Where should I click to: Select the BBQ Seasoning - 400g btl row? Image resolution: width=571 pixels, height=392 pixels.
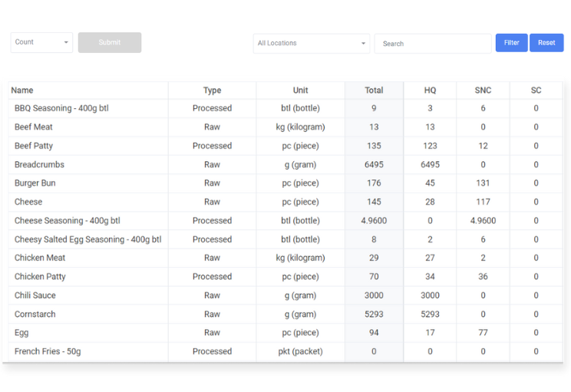coord(61,109)
